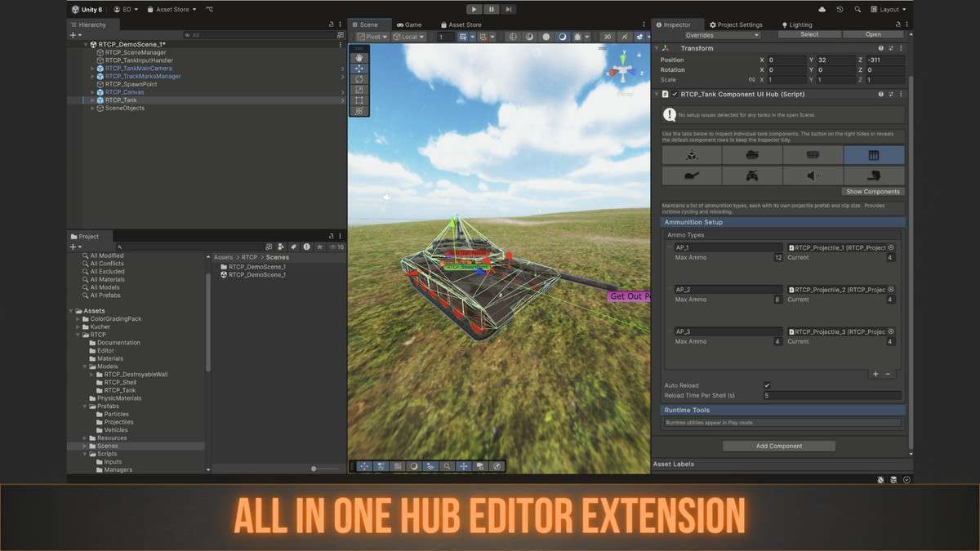
Task: Select the Rect tool in scene toolbar
Action: coord(359,100)
